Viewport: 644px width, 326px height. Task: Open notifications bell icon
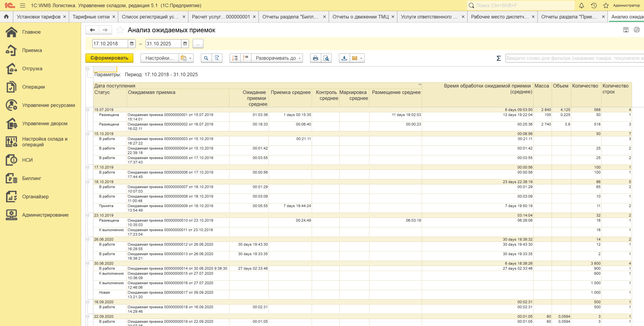click(x=581, y=6)
